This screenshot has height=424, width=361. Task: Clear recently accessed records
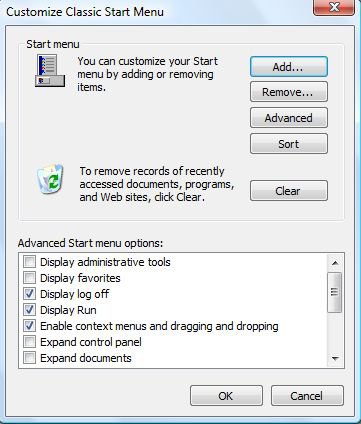click(289, 191)
